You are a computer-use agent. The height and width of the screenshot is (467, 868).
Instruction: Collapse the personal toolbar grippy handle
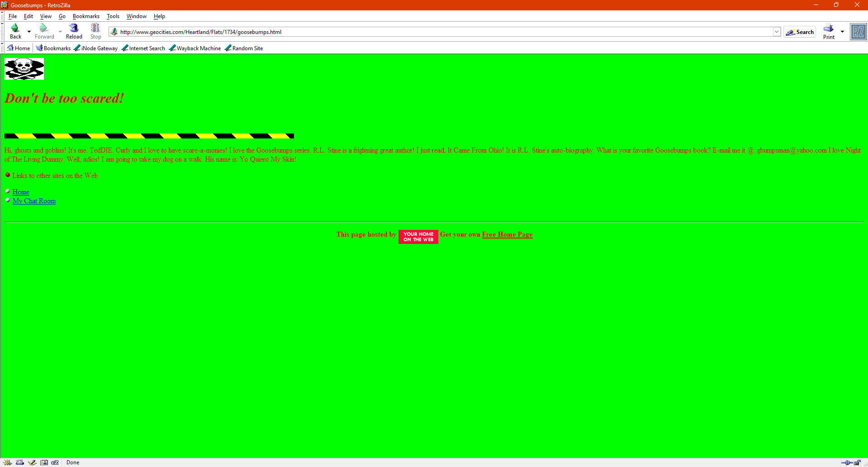[x=2, y=48]
